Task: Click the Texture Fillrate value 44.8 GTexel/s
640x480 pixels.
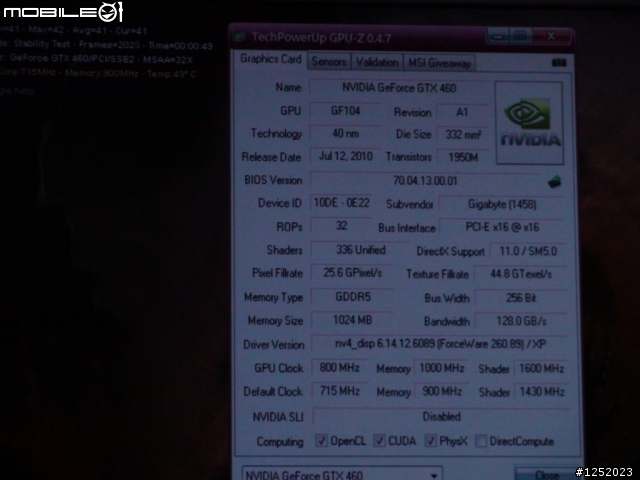Action: [520, 274]
